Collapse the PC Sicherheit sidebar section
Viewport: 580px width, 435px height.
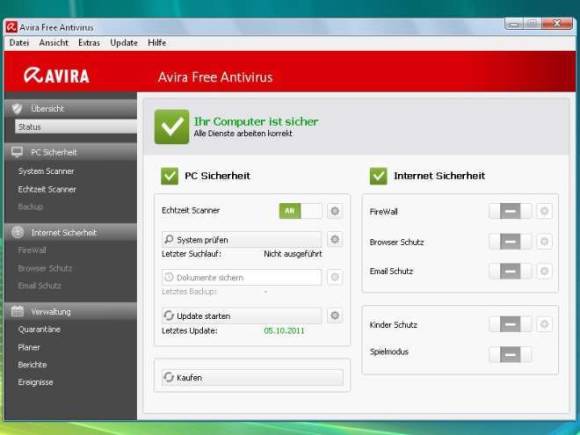[x=71, y=152]
